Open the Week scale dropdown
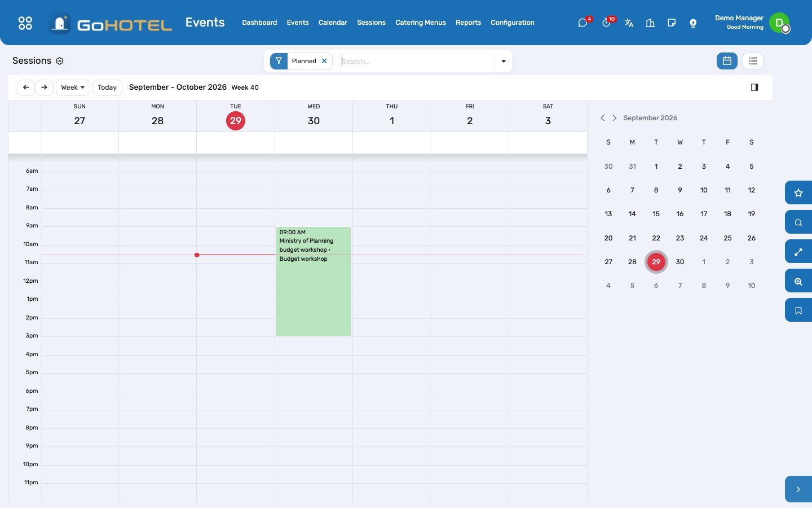812x508 pixels. [73, 87]
